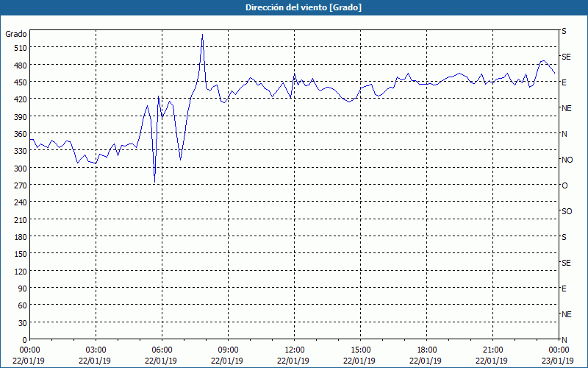
Task: Pick the '12:00 22/01/19' time axis label
Action: tap(295, 355)
